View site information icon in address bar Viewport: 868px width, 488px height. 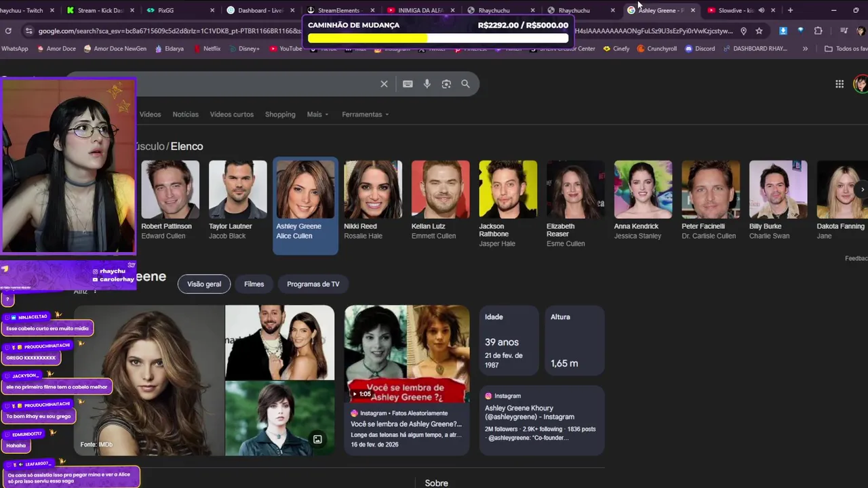[x=28, y=30]
